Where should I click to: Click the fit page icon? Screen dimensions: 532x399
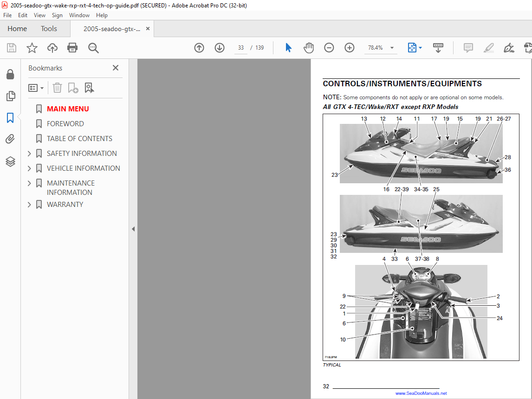[x=412, y=48]
